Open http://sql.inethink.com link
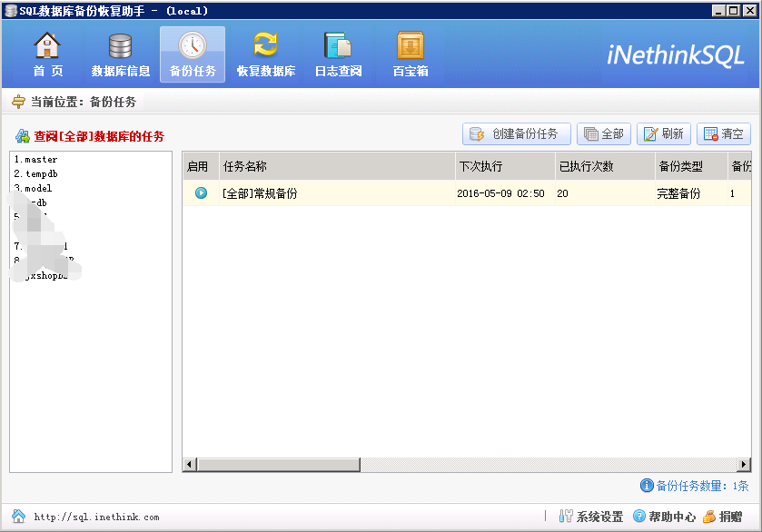The width and height of the screenshot is (762, 532). pyautogui.click(x=96, y=517)
